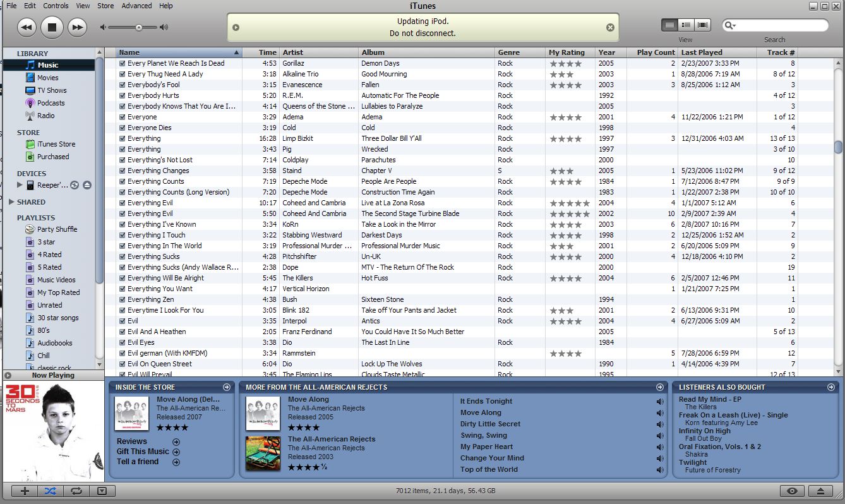The width and height of the screenshot is (845, 504).
Task: Preview It Ends Tonight with speaker icon
Action: coord(660,402)
